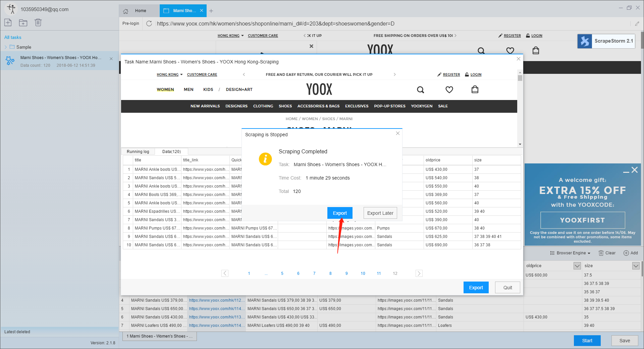The height and width of the screenshot is (349, 644).
Task: Click the Export Later button
Action: pyautogui.click(x=380, y=213)
